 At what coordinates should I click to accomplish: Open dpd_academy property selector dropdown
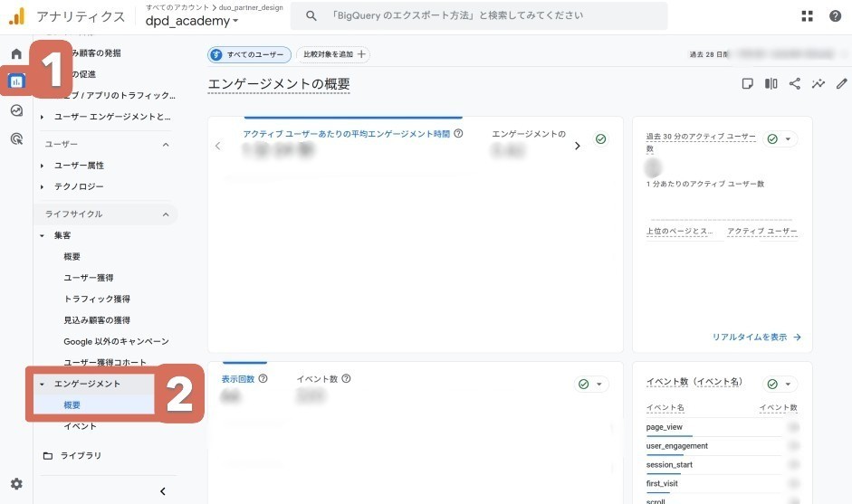pyautogui.click(x=192, y=21)
